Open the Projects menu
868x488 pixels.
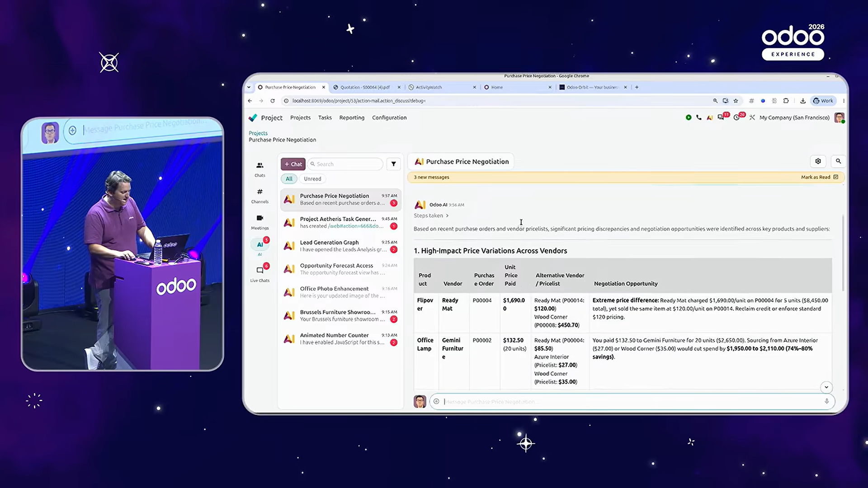click(300, 117)
